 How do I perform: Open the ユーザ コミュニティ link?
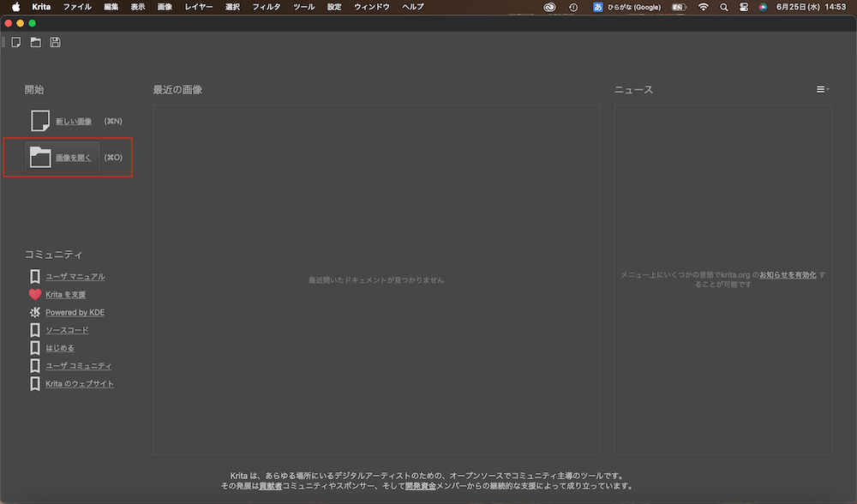79,366
